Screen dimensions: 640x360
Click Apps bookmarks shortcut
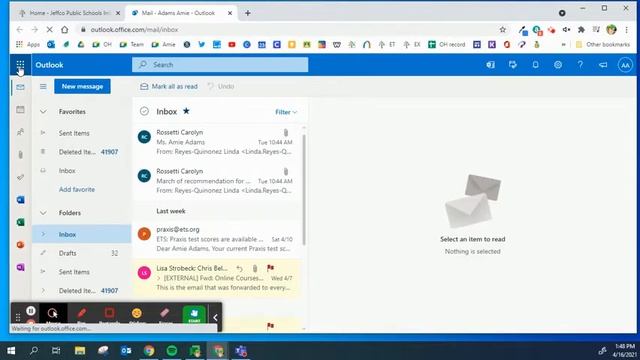click(x=28, y=44)
